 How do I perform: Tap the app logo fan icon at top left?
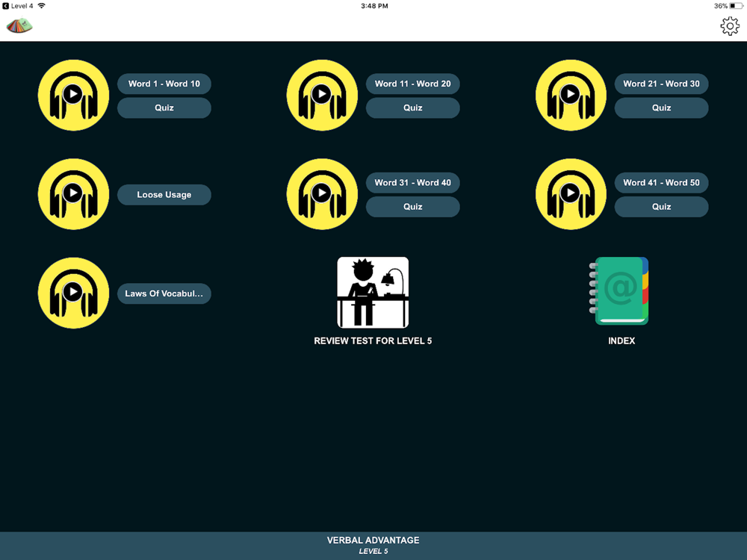coord(19,25)
